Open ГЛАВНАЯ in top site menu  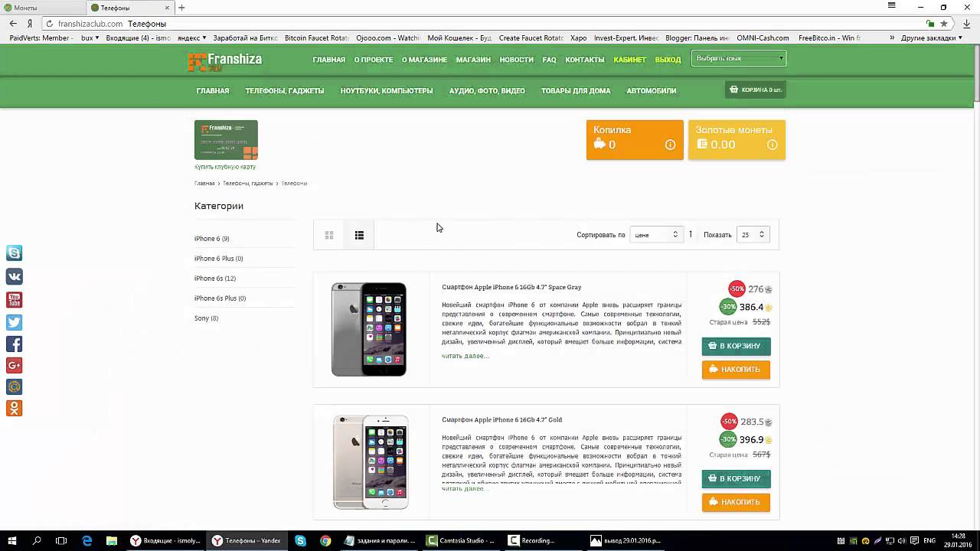328,60
